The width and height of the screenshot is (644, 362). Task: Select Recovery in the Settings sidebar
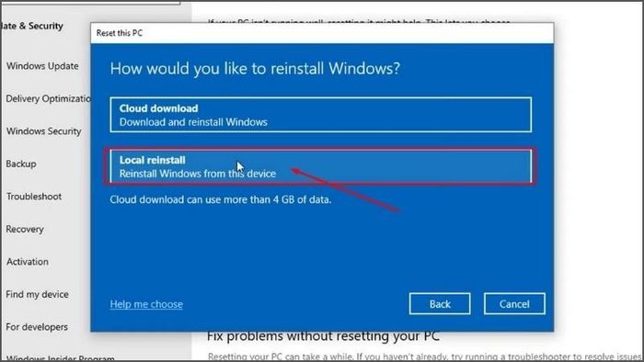(25, 229)
